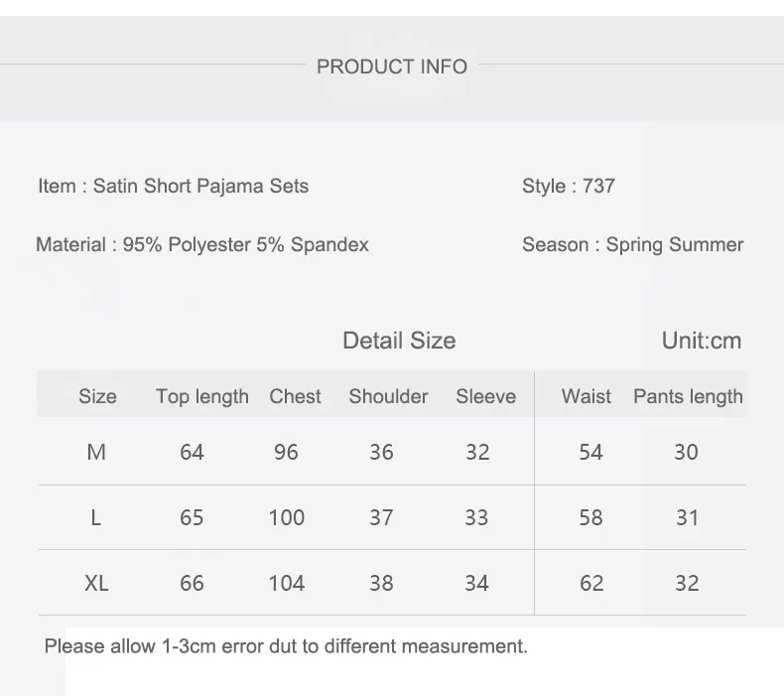The width and height of the screenshot is (784, 696).
Task: Click the Season Spring Summer text
Action: (633, 244)
